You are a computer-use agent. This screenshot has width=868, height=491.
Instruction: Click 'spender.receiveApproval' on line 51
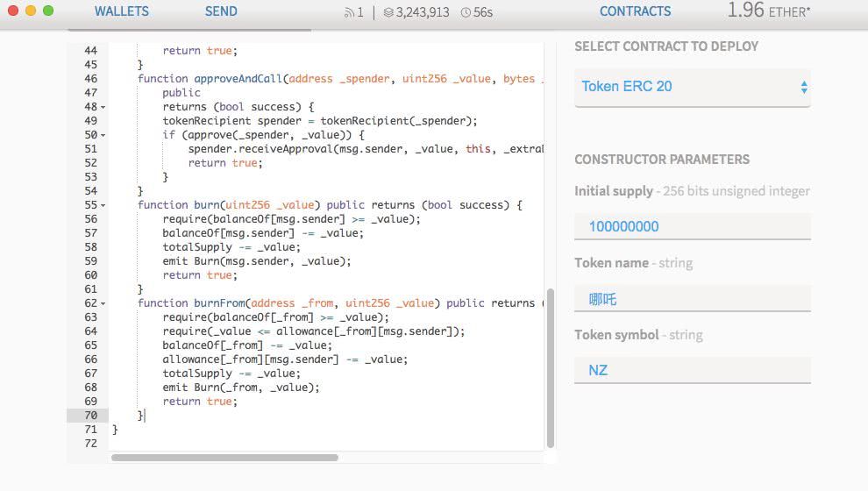coord(260,149)
